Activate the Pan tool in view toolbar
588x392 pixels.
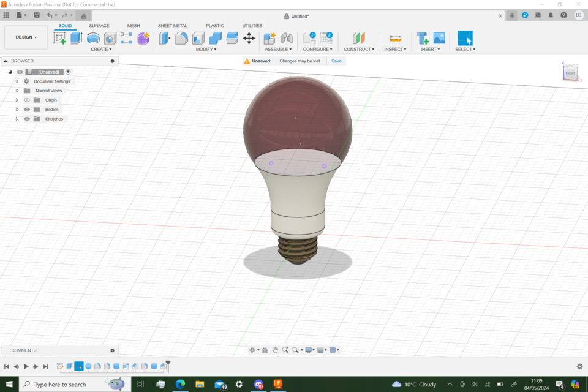pos(276,350)
